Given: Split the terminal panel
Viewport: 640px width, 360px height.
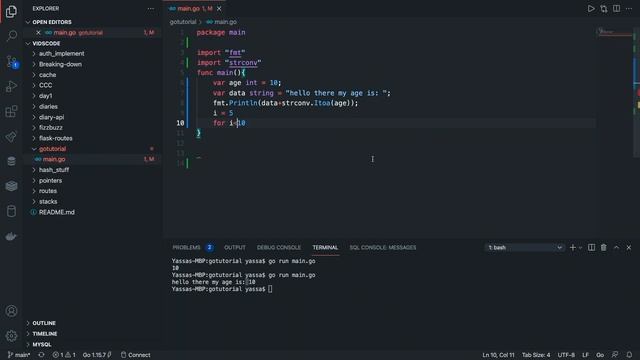Looking at the screenshot, I should click(591, 247).
